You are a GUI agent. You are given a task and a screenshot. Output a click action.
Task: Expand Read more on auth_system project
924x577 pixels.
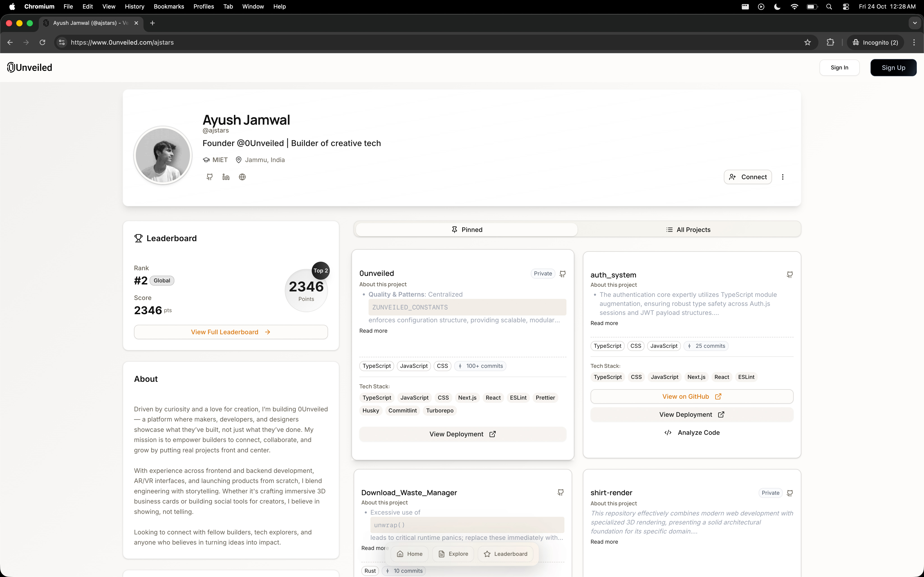(604, 323)
